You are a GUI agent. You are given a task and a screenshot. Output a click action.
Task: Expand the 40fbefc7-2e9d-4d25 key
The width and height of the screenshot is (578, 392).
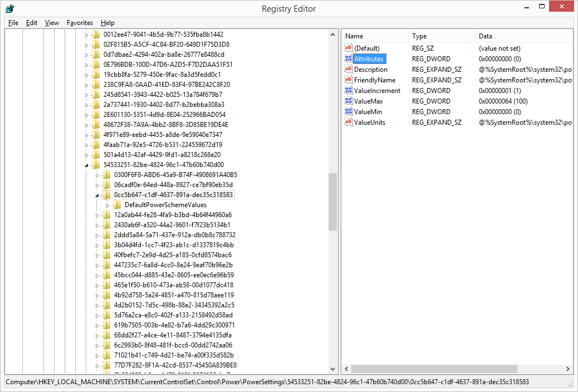click(97, 256)
